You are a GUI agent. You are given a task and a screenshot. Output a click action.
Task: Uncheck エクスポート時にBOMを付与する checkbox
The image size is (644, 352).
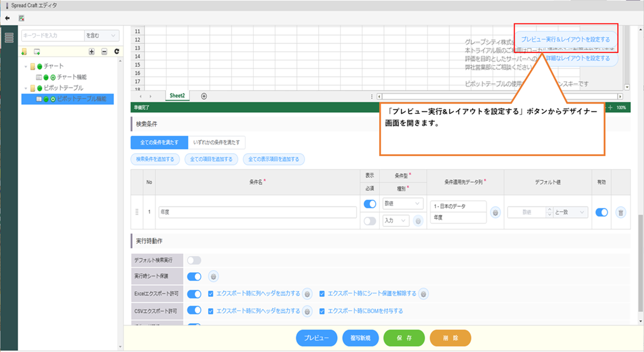[322, 311]
